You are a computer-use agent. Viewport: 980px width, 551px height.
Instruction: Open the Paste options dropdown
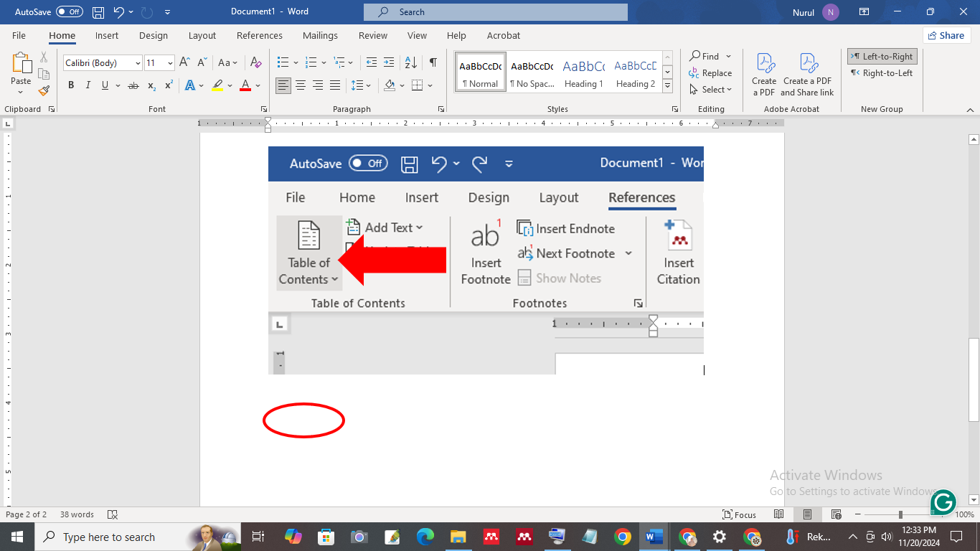coord(22,92)
